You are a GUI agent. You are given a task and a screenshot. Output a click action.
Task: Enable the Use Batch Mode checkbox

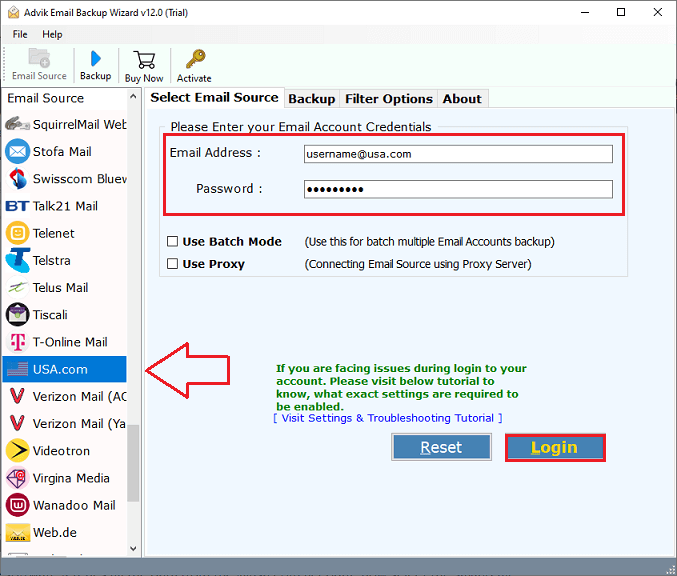point(172,241)
